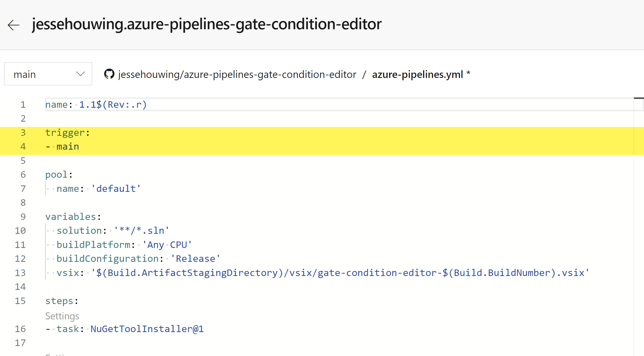
Task: Open the jessehouwing/azure-pipelines-gate-condition-editor repository link
Action: click(237, 74)
